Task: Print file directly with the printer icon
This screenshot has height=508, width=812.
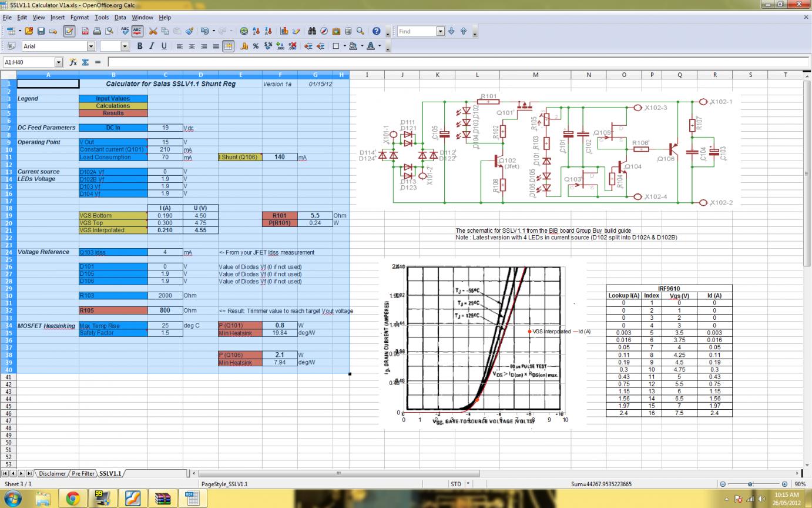Action: (x=97, y=31)
